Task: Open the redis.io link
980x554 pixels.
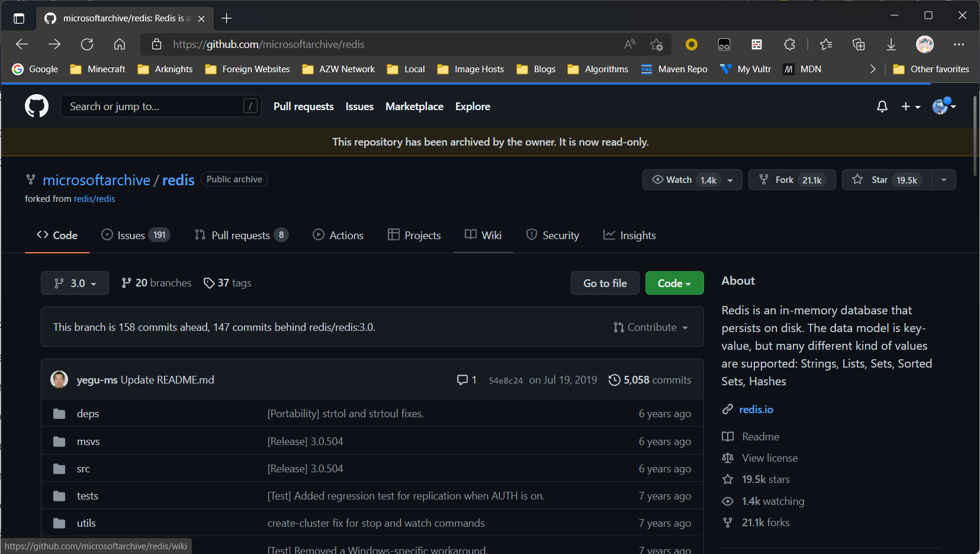Action: [756, 410]
